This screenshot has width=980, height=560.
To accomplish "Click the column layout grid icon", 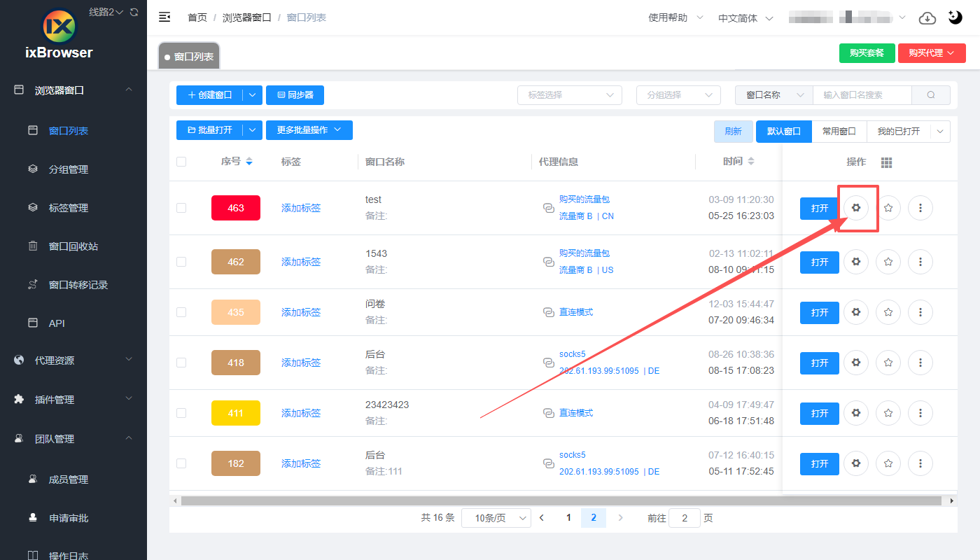I will pos(886,162).
